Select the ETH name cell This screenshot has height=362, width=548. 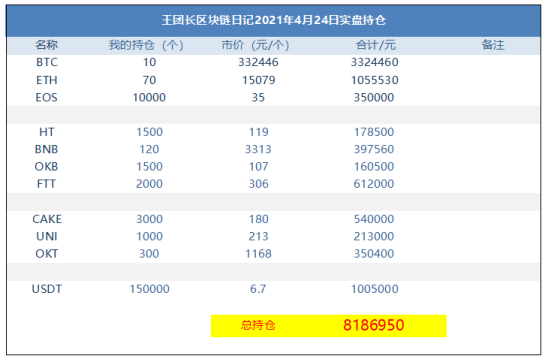(x=47, y=80)
